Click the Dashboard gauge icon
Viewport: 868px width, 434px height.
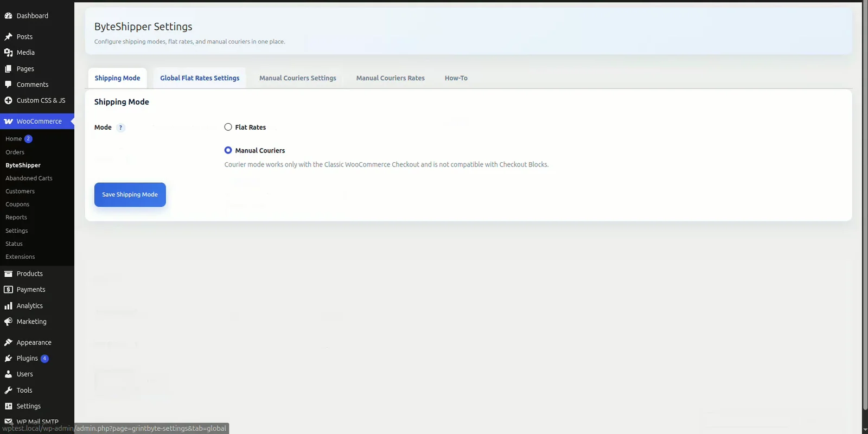point(8,16)
